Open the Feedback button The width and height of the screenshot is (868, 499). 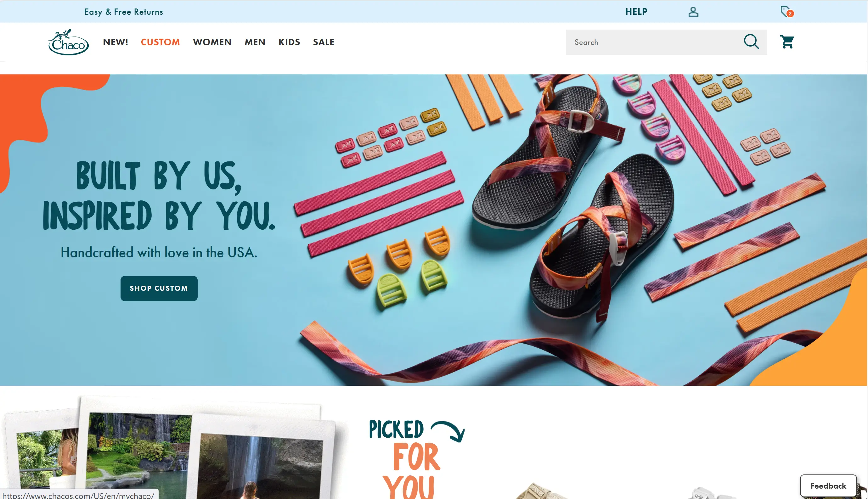point(828,486)
